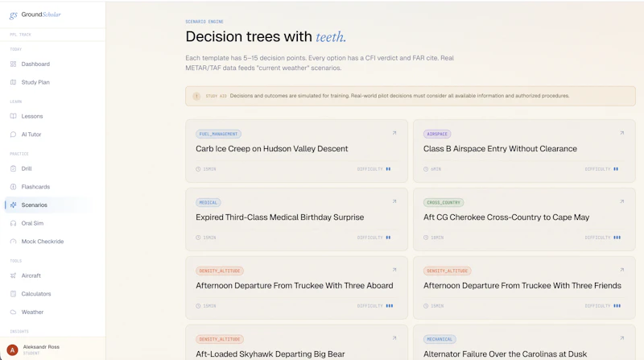The image size is (644, 360).
Task: Click the MECHANICAL tag
Action: click(x=440, y=339)
